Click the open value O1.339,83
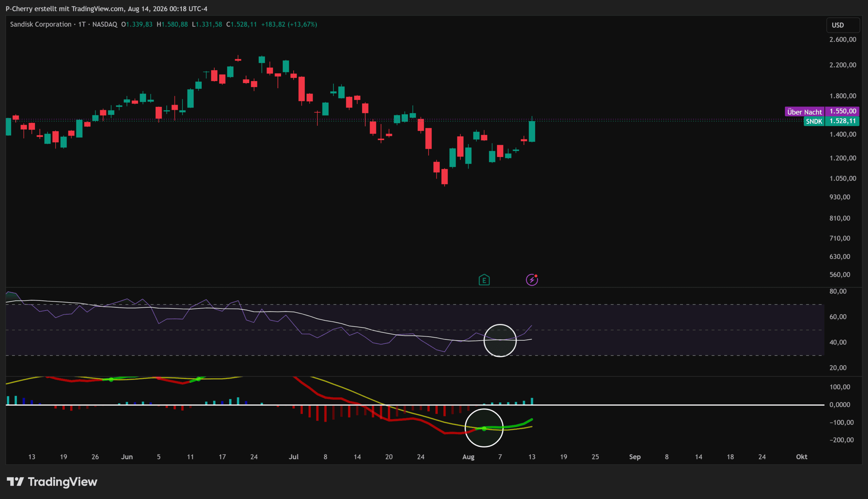868x499 pixels. (137, 24)
